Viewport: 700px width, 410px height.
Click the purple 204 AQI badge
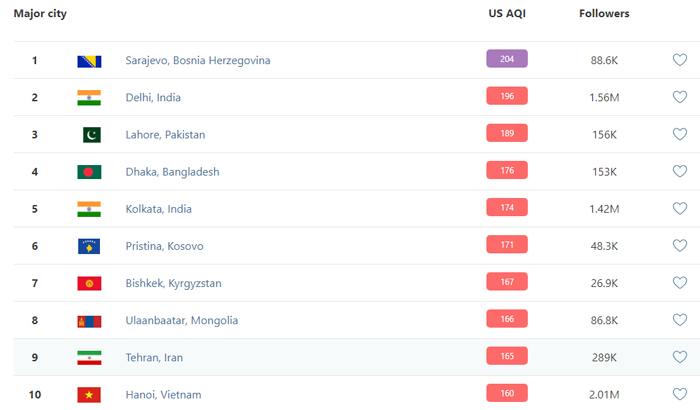(507, 59)
